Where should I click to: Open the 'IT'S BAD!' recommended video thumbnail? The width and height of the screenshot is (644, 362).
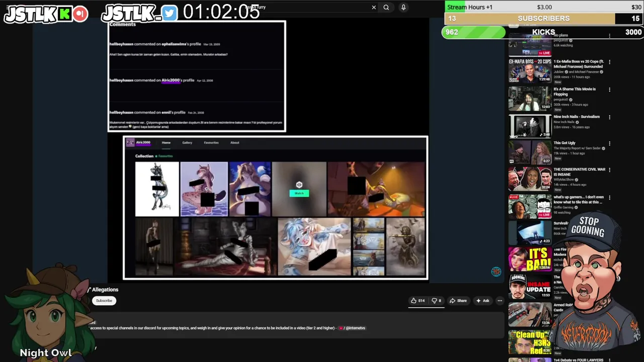pos(530,259)
